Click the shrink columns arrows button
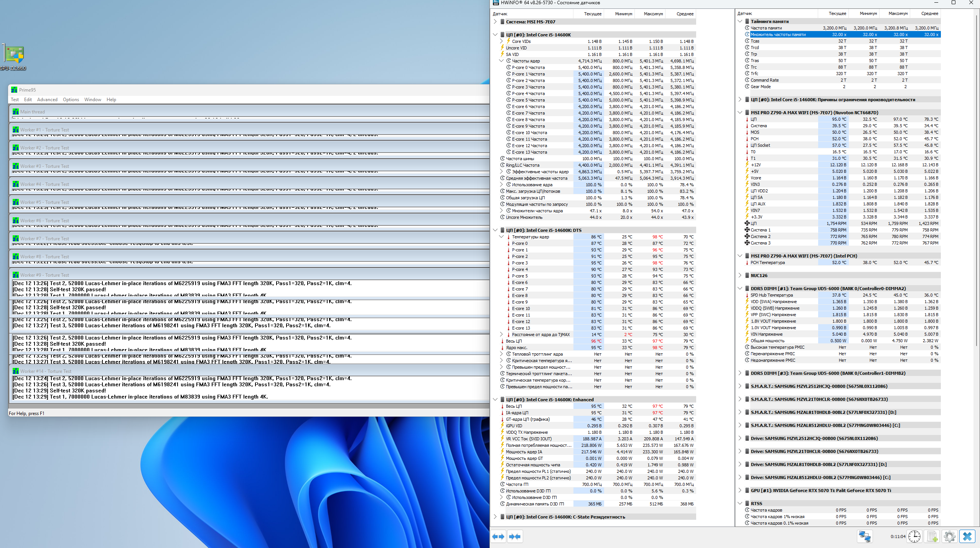This screenshot has height=548, width=980. coord(515,537)
